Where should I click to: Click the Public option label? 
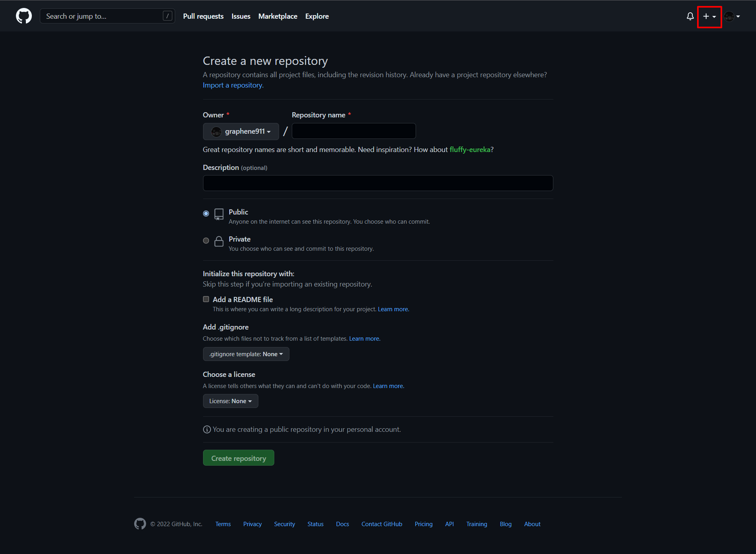pyautogui.click(x=238, y=212)
